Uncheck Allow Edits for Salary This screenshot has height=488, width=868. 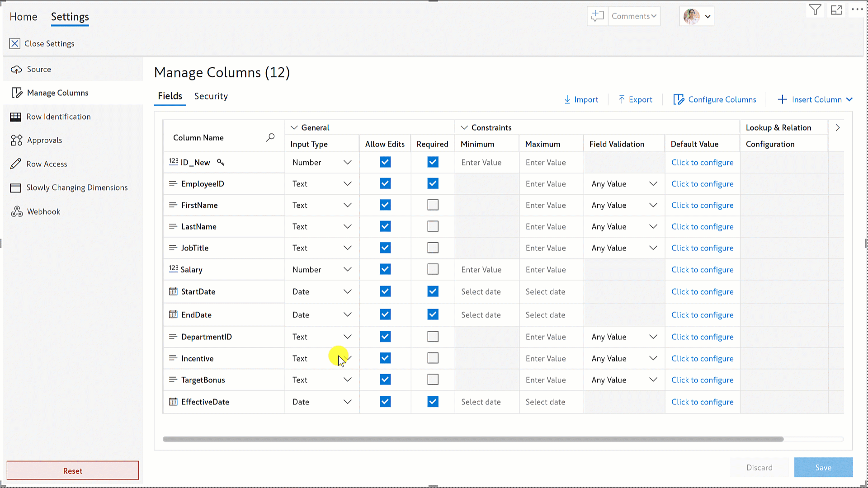(385, 269)
